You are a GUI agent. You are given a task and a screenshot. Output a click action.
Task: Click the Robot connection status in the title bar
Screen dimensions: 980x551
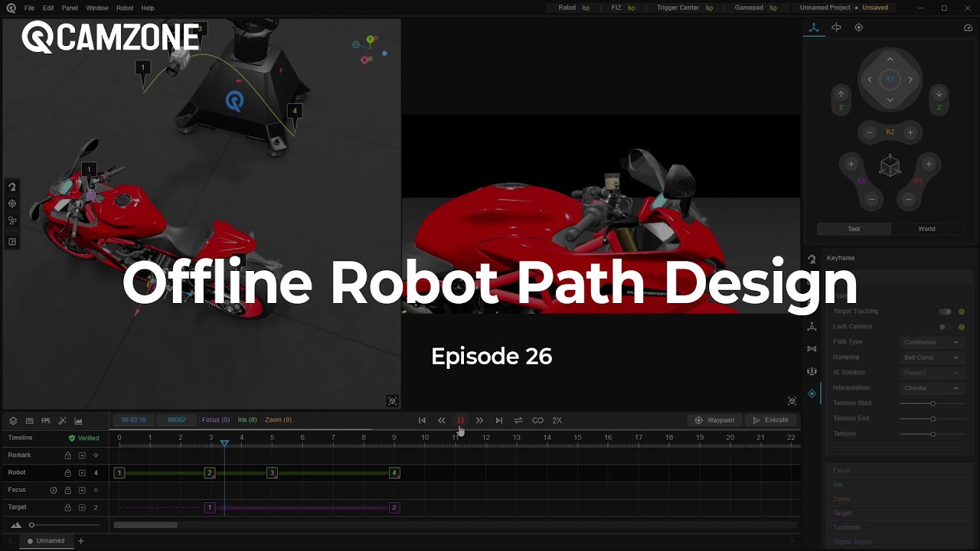coord(574,8)
